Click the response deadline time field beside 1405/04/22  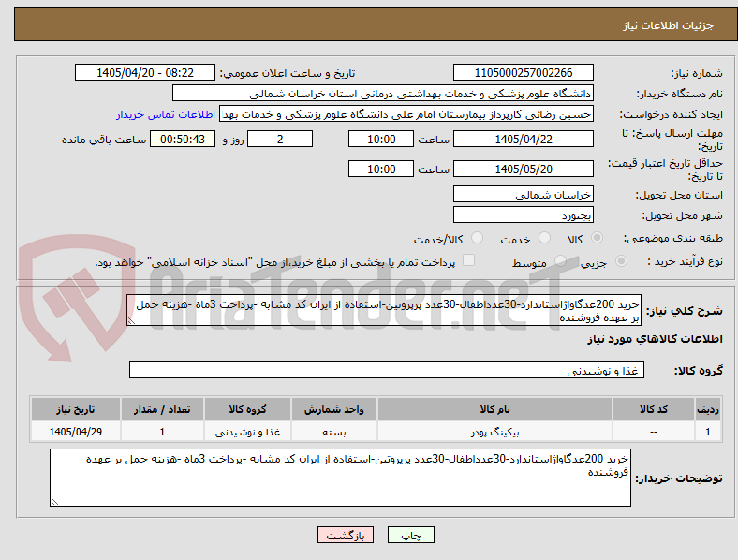[381, 140]
